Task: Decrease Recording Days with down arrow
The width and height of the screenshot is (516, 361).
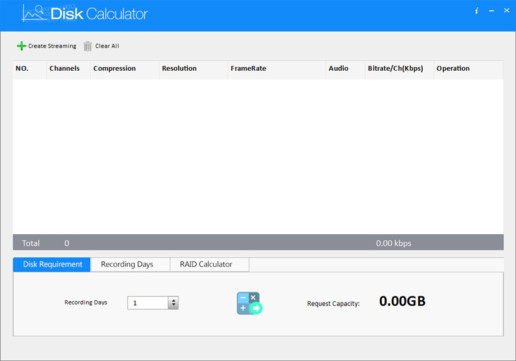Action: pyautogui.click(x=173, y=306)
